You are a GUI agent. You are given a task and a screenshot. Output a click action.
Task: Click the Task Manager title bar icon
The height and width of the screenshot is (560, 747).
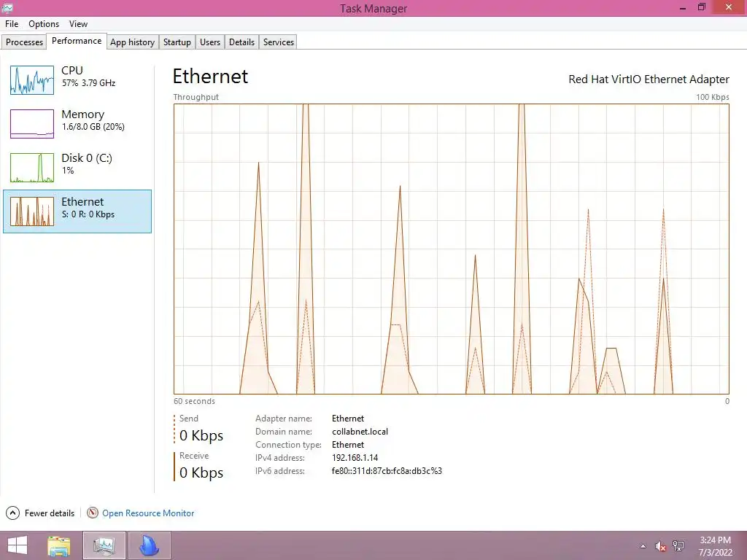(x=7, y=8)
